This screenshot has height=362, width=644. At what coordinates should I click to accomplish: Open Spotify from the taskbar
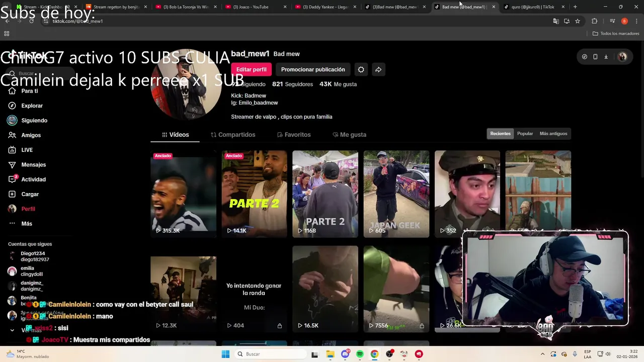(360, 354)
